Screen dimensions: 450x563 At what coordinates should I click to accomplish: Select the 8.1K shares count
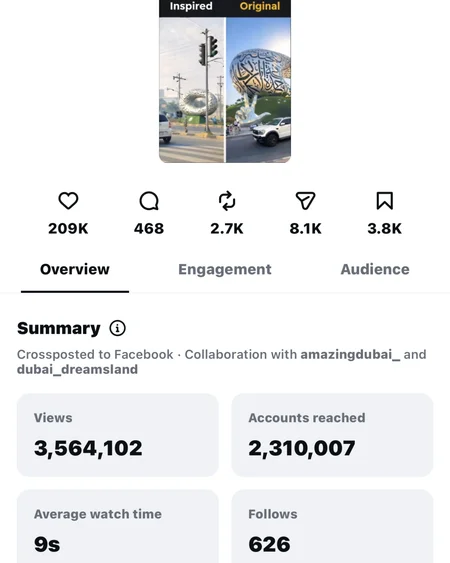(x=305, y=229)
